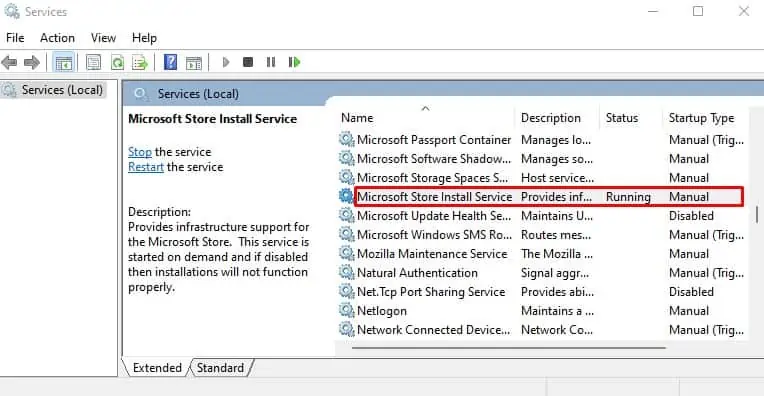Click 'Signal aggr...' description cell
Image resolution: width=764 pixels, height=396 pixels.
pos(555,273)
